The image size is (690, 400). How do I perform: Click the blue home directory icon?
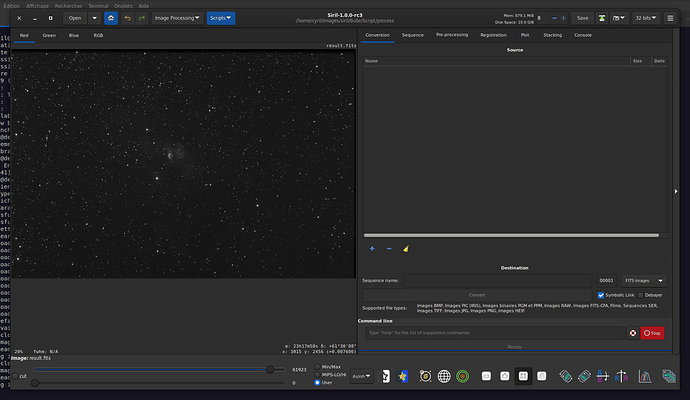[x=110, y=18]
